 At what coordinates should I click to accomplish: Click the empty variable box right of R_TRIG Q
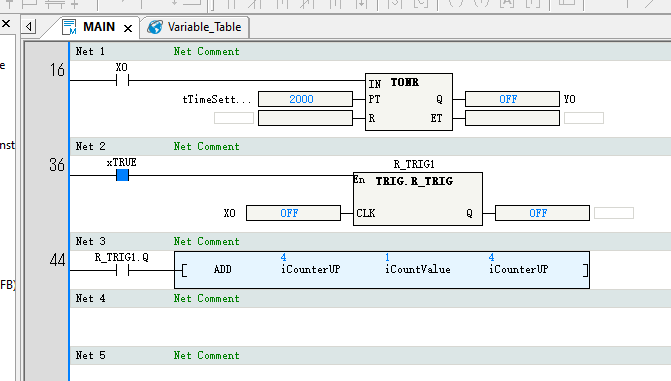pos(614,213)
